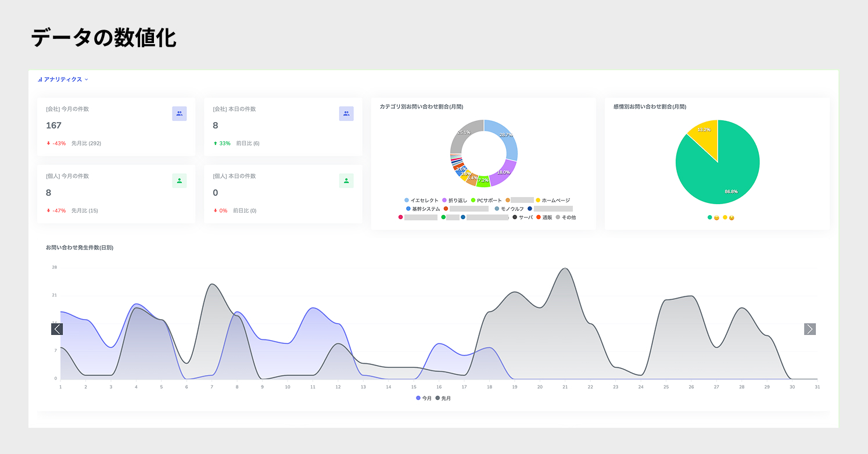Toggle 先月 series in line chart legend
This screenshot has height=454, width=868.
tap(443, 398)
